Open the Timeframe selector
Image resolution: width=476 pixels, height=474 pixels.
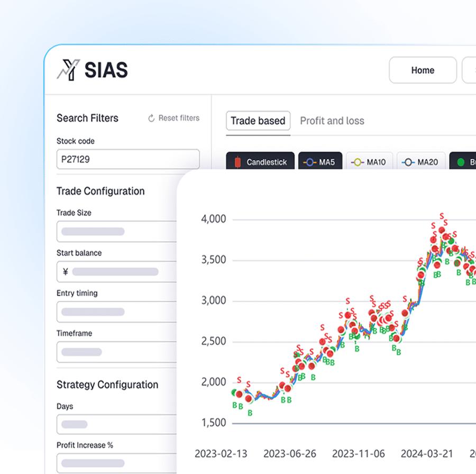click(116, 352)
